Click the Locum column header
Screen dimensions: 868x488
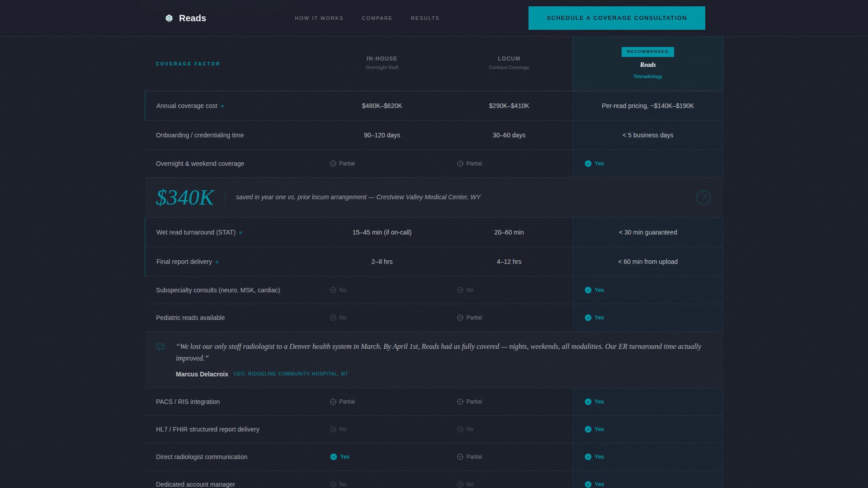click(x=509, y=63)
